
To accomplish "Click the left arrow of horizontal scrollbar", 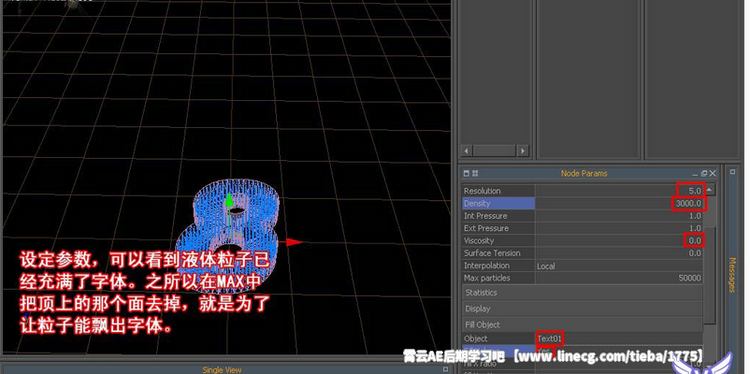I will pyautogui.click(x=466, y=151).
